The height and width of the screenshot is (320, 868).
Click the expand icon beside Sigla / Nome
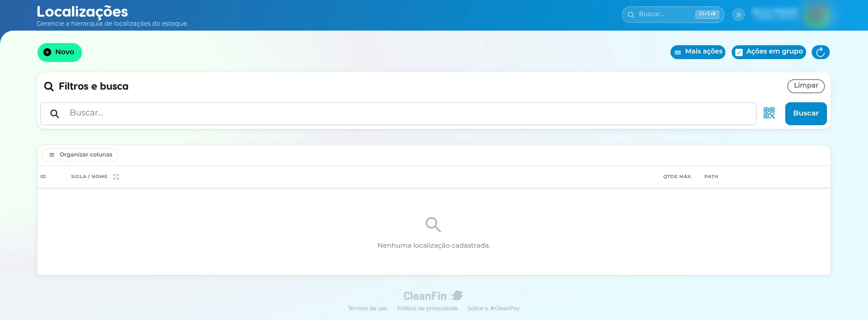coord(116,177)
